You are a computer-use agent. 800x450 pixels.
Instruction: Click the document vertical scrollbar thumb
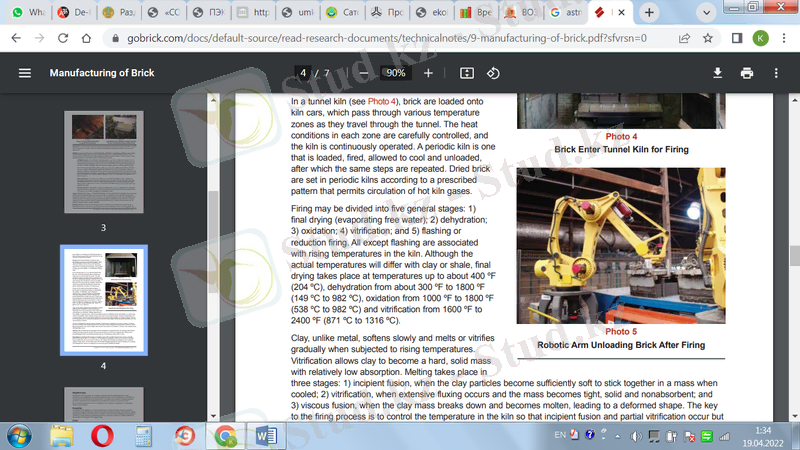(x=794, y=255)
